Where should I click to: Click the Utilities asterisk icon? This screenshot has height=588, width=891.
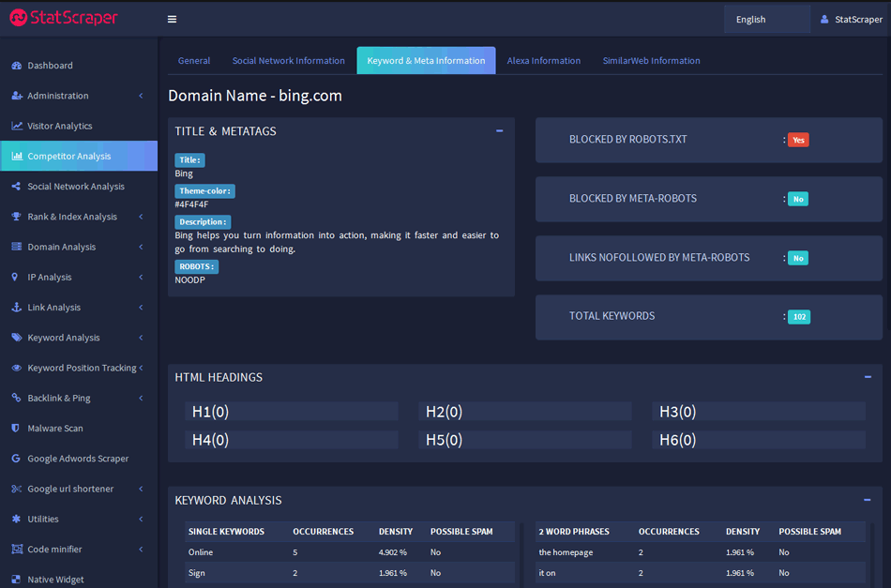[16, 519]
